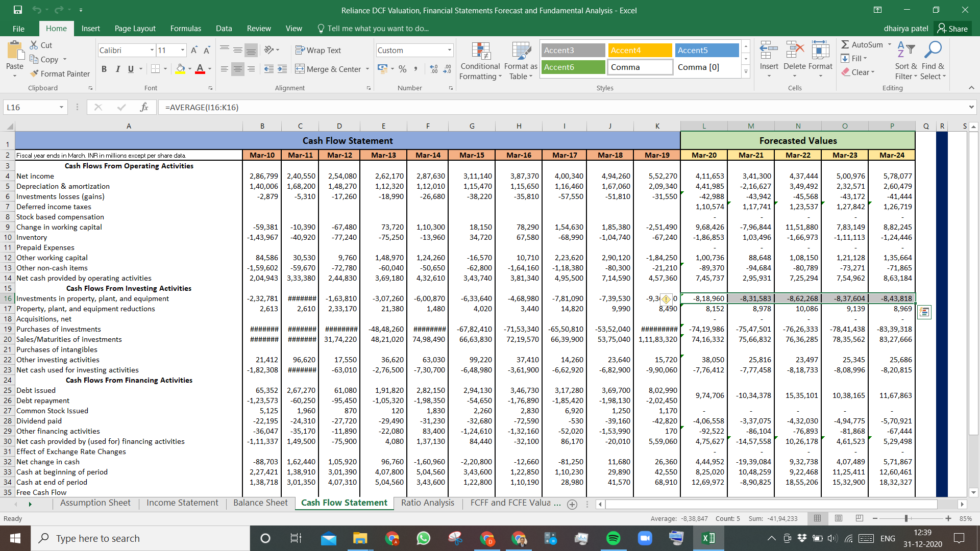Click Decrease Indent icon

268,69
